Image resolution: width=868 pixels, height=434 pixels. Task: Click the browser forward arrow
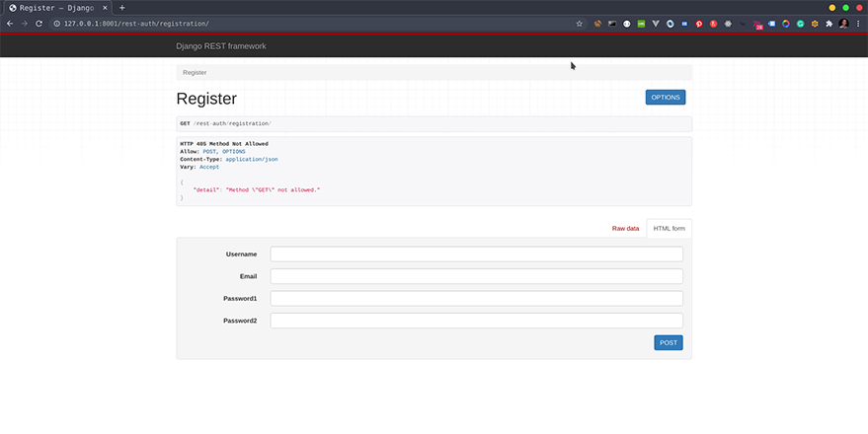point(25,24)
